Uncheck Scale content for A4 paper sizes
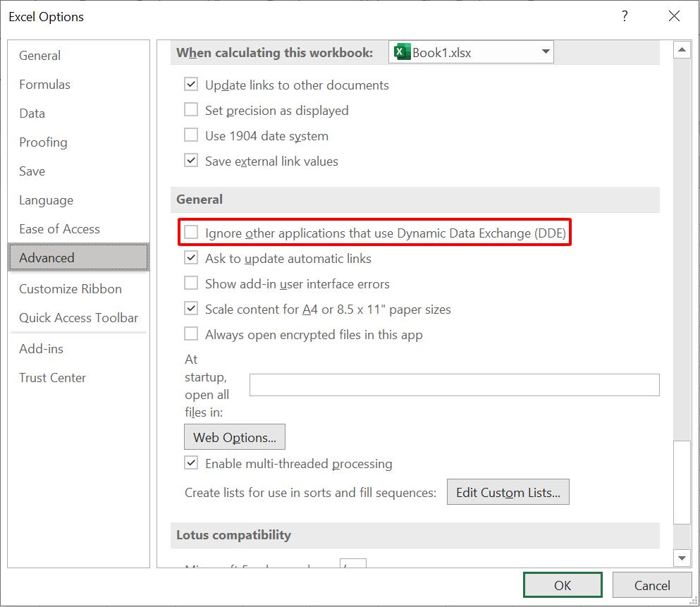Viewport: 700px width, 607px height. 190,309
